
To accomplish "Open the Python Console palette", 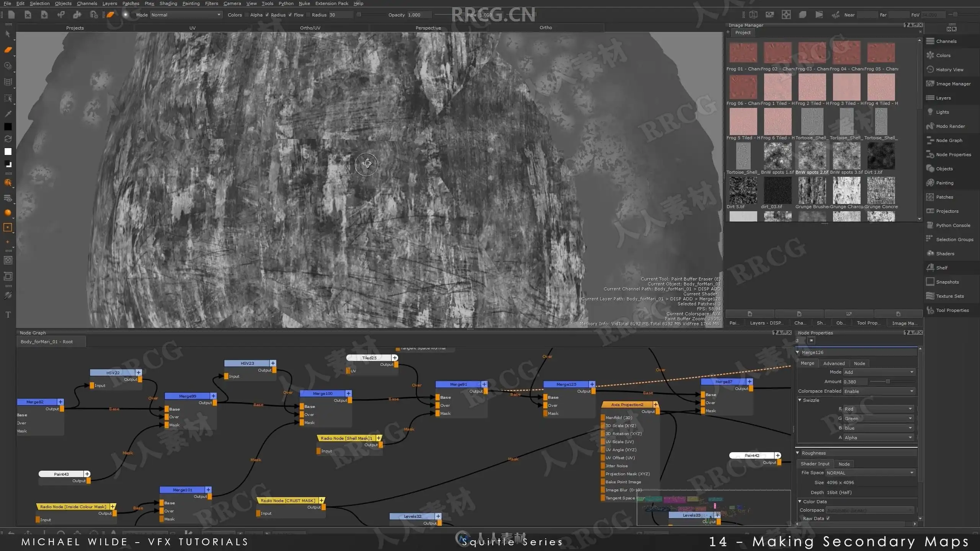I will pos(952,225).
